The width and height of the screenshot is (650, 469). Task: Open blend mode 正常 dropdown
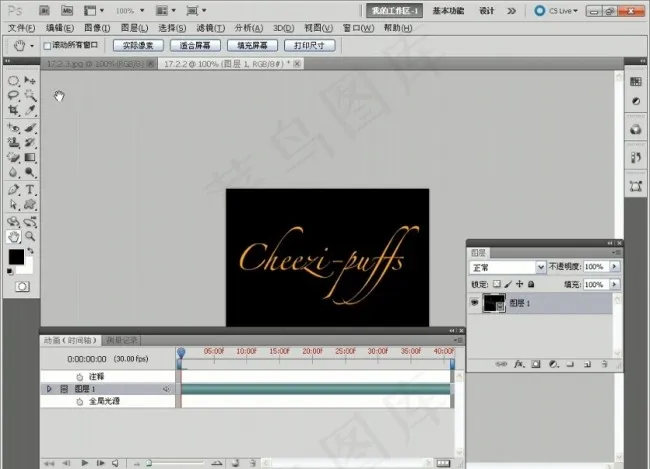[x=540, y=267]
